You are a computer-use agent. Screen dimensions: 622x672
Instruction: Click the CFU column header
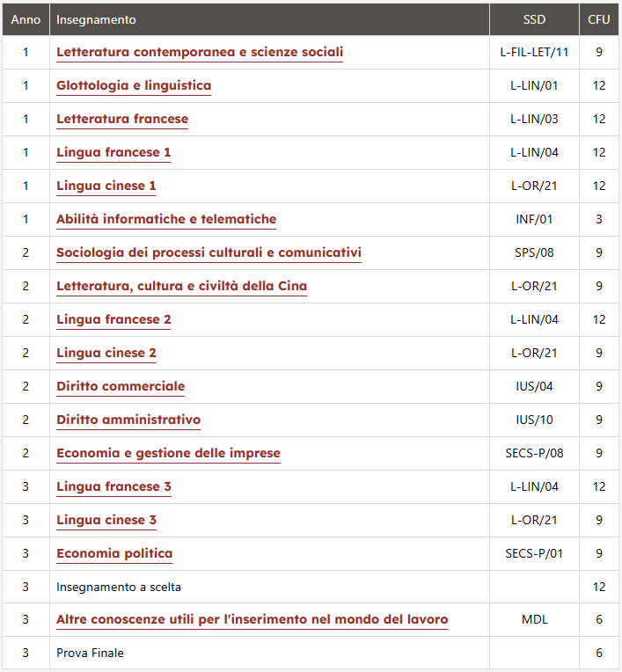598,19
